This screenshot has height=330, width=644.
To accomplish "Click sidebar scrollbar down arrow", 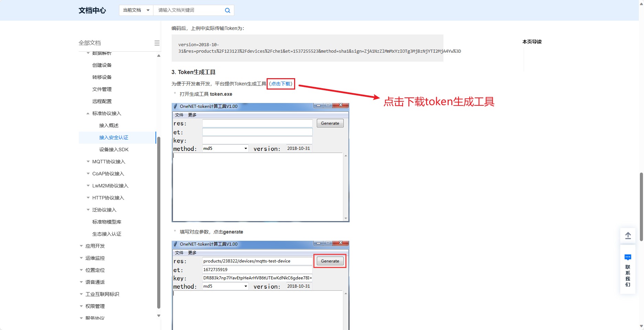I will [x=159, y=316].
